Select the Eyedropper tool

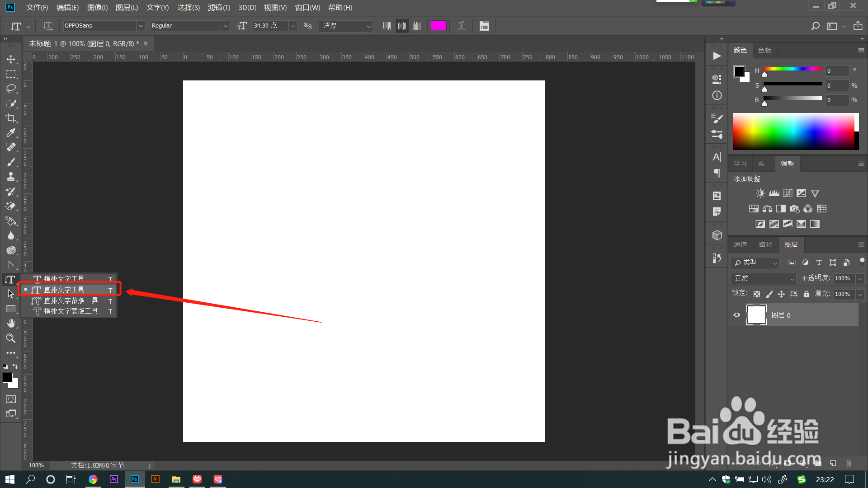click(x=11, y=132)
